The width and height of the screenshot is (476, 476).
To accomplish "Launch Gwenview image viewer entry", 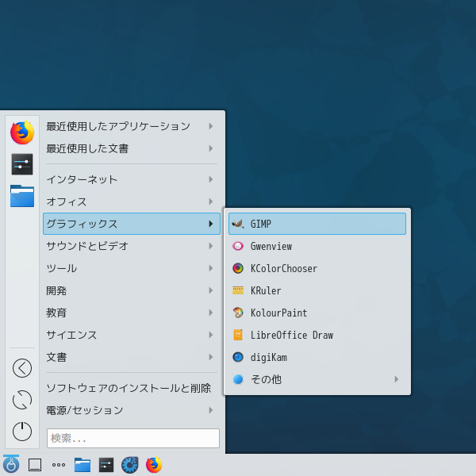I will pos(317,246).
